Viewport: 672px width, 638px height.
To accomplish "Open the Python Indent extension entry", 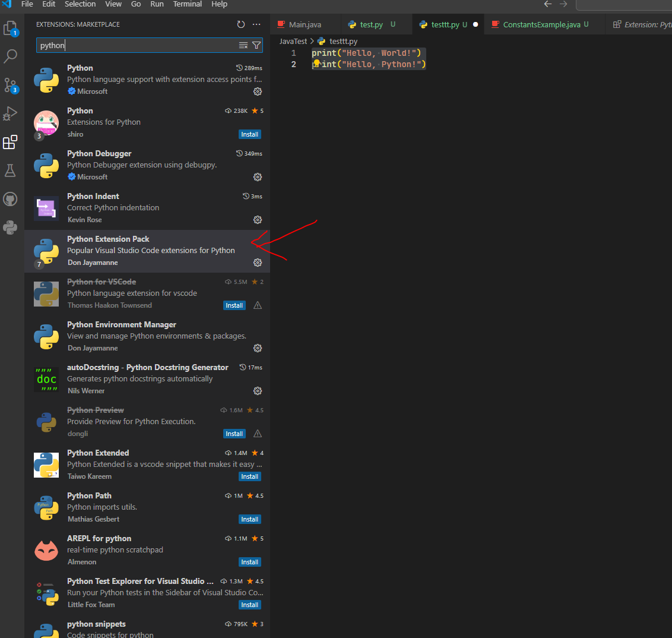I will pyautogui.click(x=147, y=209).
